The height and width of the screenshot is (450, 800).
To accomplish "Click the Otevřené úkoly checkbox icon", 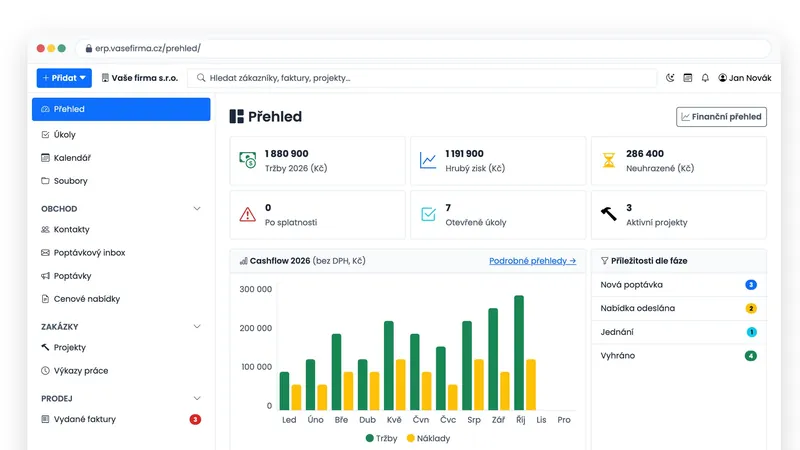I will [x=428, y=214].
